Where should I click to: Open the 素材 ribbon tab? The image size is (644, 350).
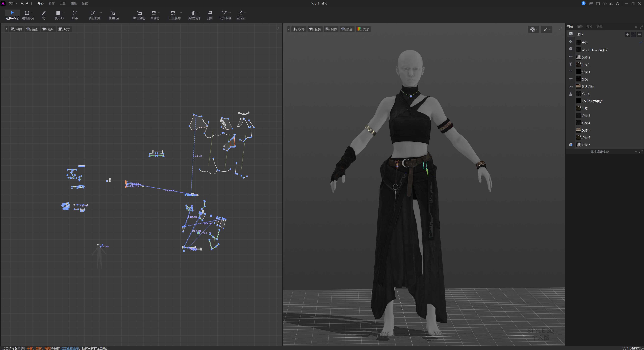tap(51, 4)
